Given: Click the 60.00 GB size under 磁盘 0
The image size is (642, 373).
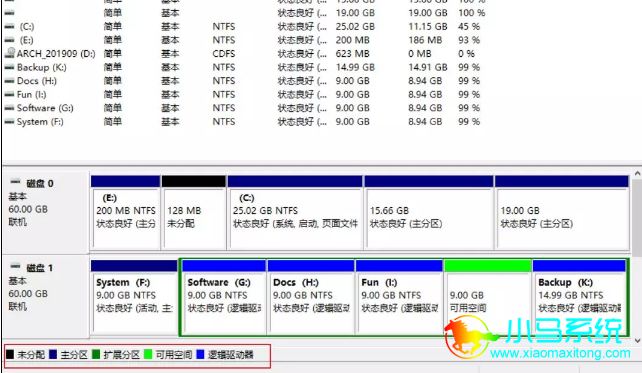Looking at the screenshot, I should pos(28,209).
